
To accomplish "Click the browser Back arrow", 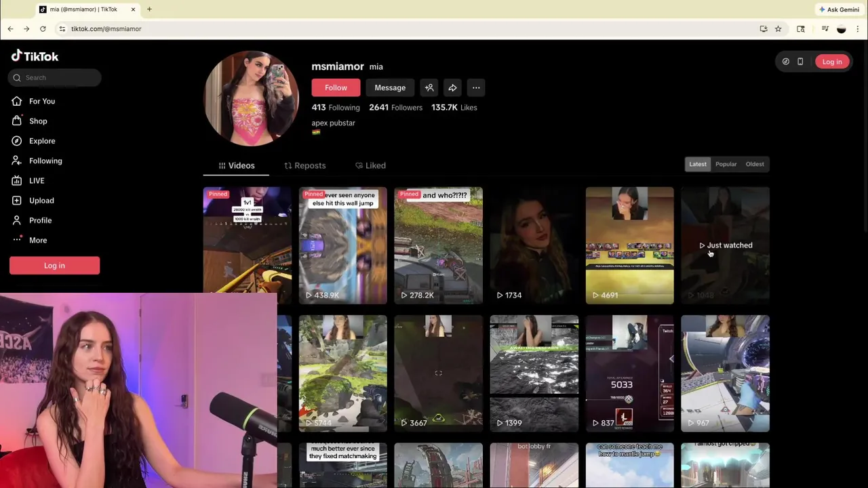I will [10, 29].
